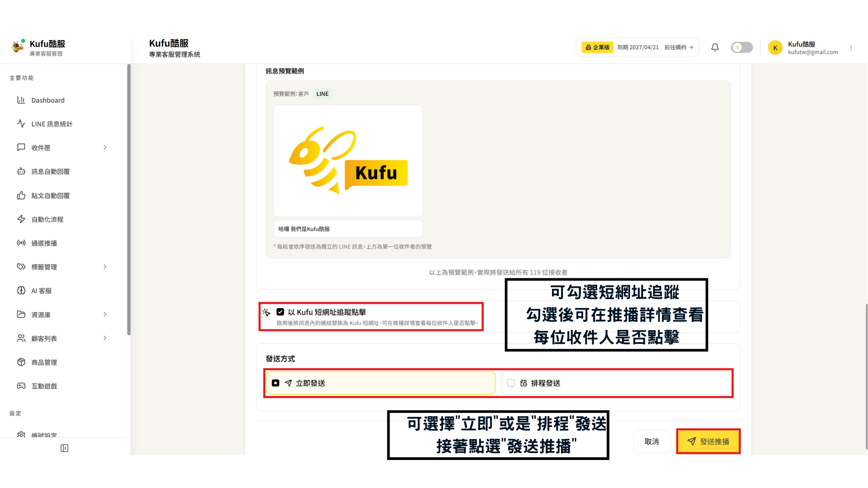Expand the 資源庫 submenu chevron
The width and height of the screenshot is (868, 488).
click(x=105, y=314)
